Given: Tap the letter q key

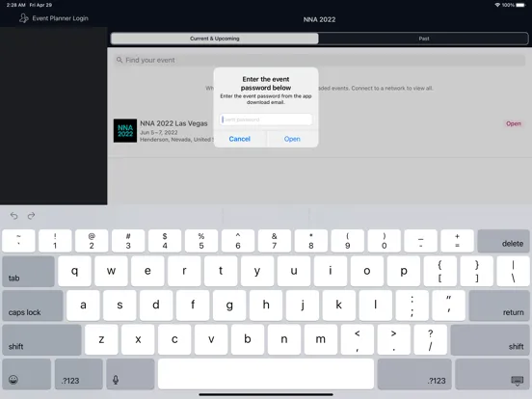Looking at the screenshot, I should tap(74, 272).
